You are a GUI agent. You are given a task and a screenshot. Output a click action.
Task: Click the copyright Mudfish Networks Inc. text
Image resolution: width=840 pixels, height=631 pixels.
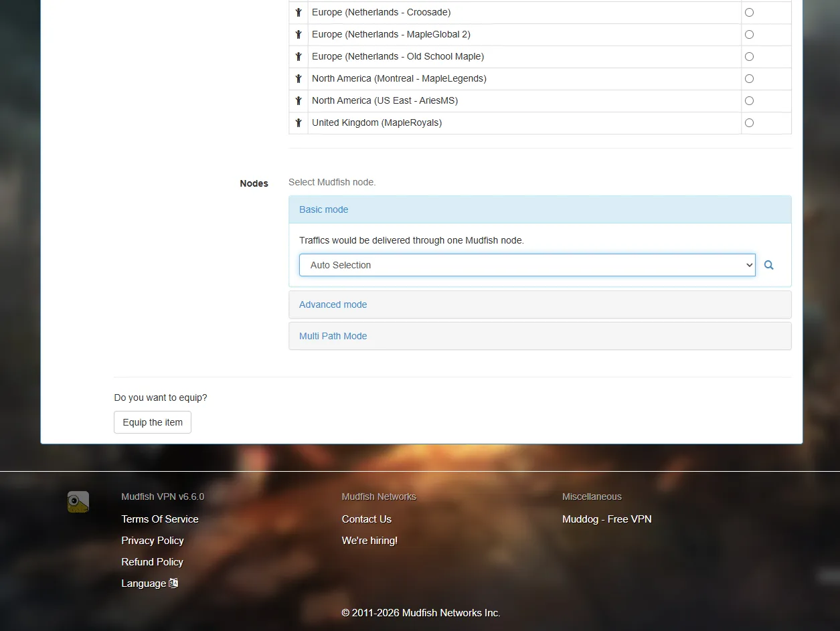(x=421, y=613)
